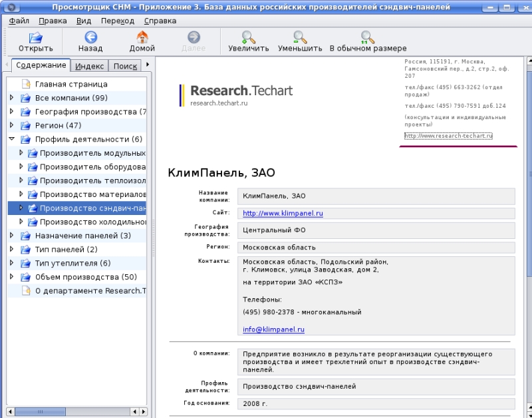Zoom out with the Уменьшить magnifier
This screenshot has width=532, height=418.
[x=300, y=37]
